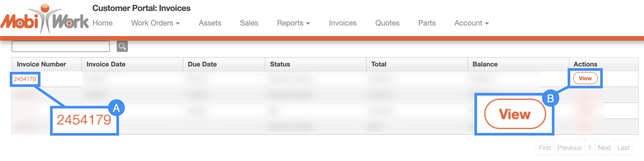Image resolution: width=644 pixels, height=161 pixels.
Task: Open the Quotes page
Action: click(x=387, y=23)
